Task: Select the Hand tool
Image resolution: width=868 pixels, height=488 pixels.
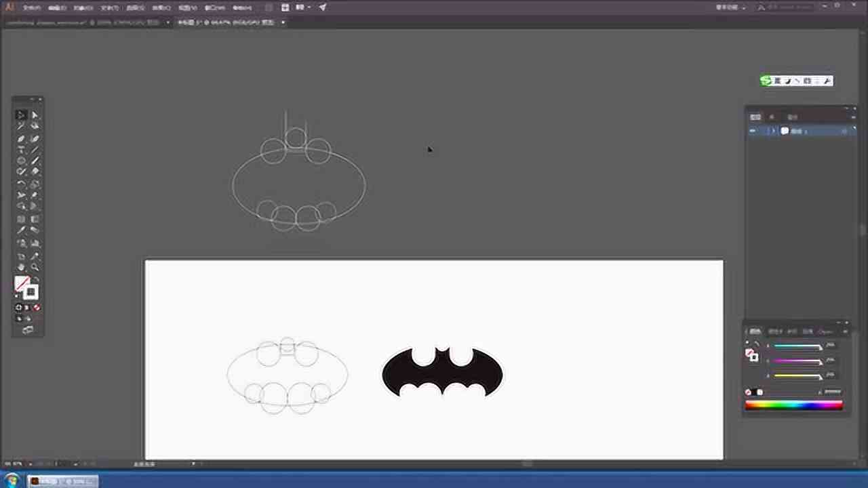Action: coord(21,267)
